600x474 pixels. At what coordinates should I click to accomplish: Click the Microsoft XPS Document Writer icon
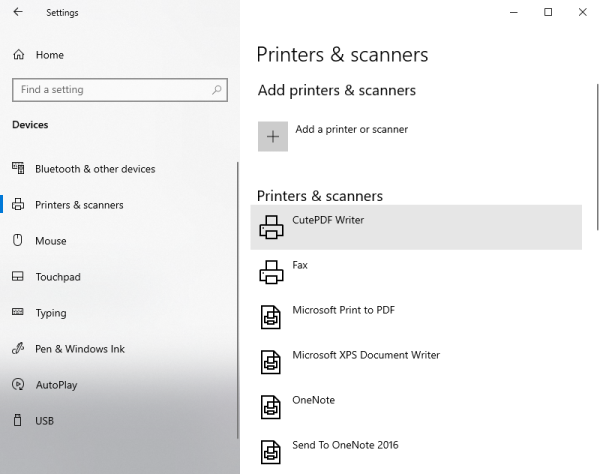pyautogui.click(x=271, y=362)
